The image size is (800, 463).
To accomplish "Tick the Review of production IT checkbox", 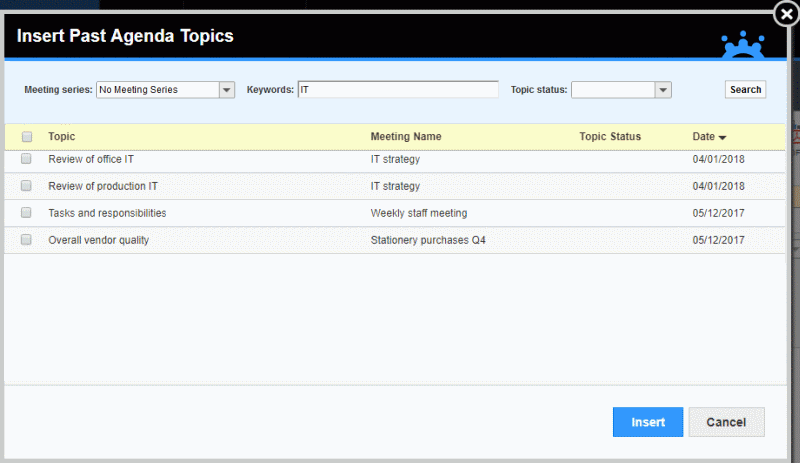I will [x=26, y=186].
